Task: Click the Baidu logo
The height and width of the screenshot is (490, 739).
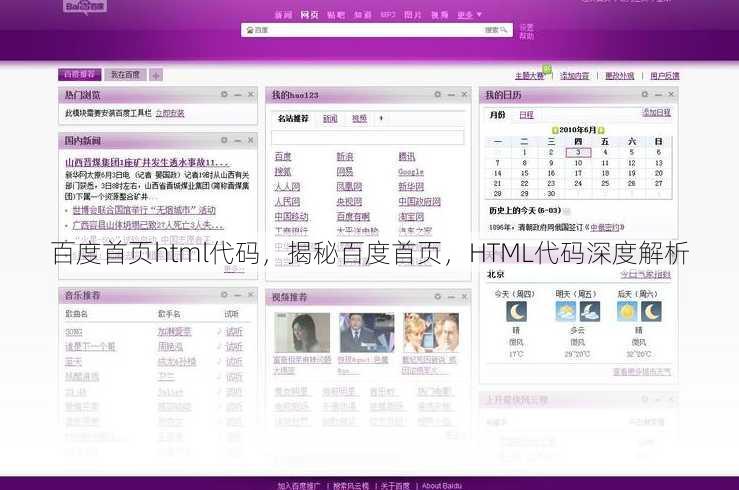Action: pyautogui.click(x=85, y=7)
